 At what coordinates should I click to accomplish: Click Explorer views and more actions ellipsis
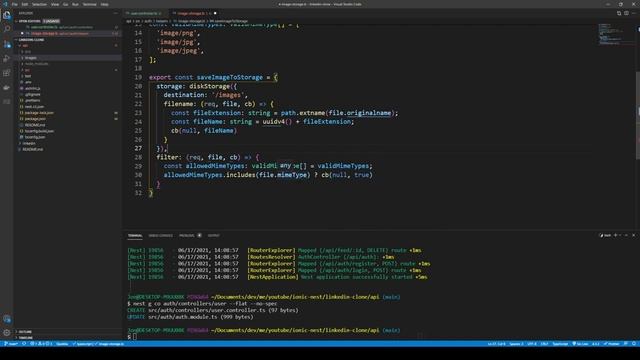[x=116, y=13]
